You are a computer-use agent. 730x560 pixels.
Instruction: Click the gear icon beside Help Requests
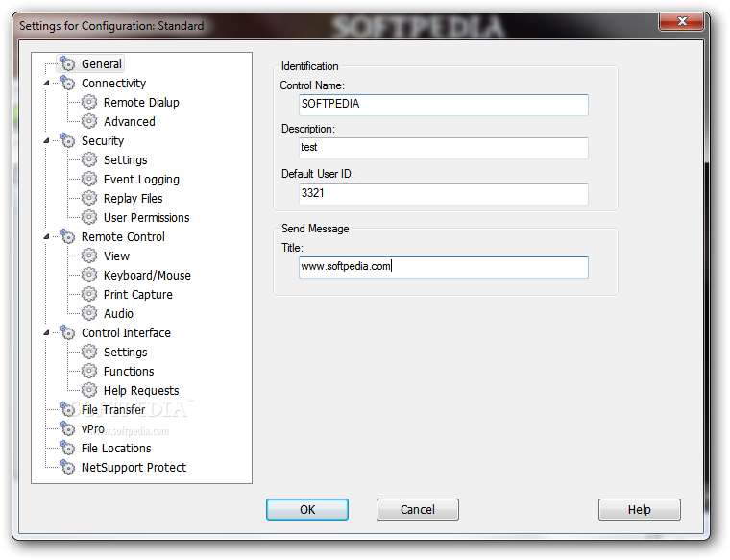tap(89, 390)
